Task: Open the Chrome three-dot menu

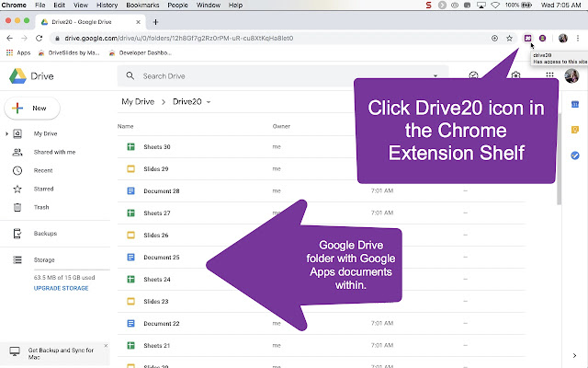Action: pos(579,38)
